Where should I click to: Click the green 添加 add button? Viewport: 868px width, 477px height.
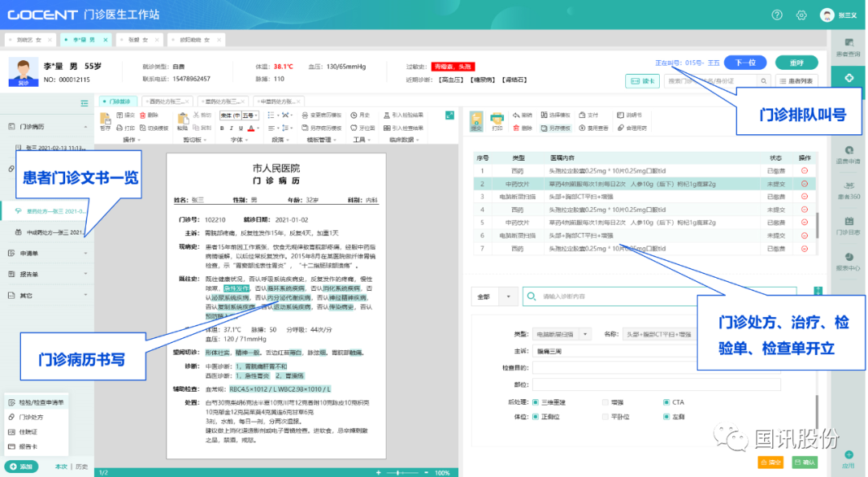coord(22,467)
